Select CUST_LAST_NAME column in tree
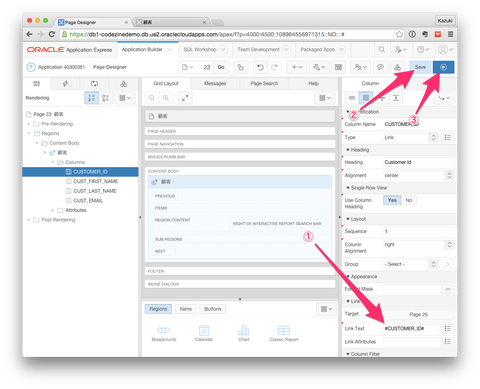Screen dimensions: 480x389 [95, 191]
